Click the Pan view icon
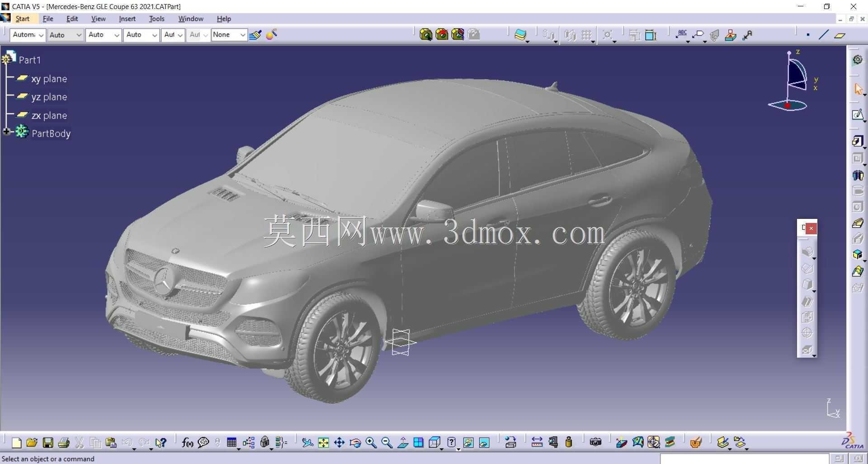This screenshot has width=868, height=464. (339, 443)
